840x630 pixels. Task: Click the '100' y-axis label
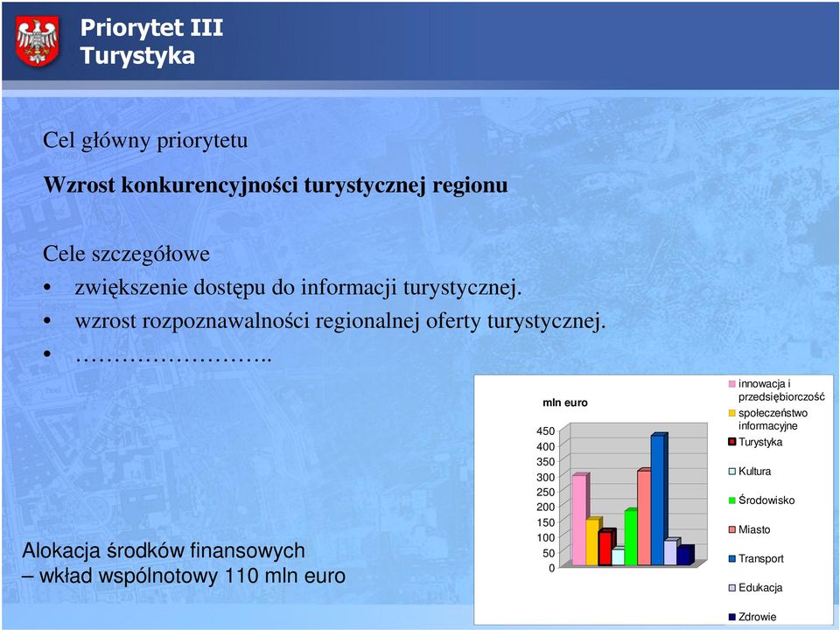point(545,537)
